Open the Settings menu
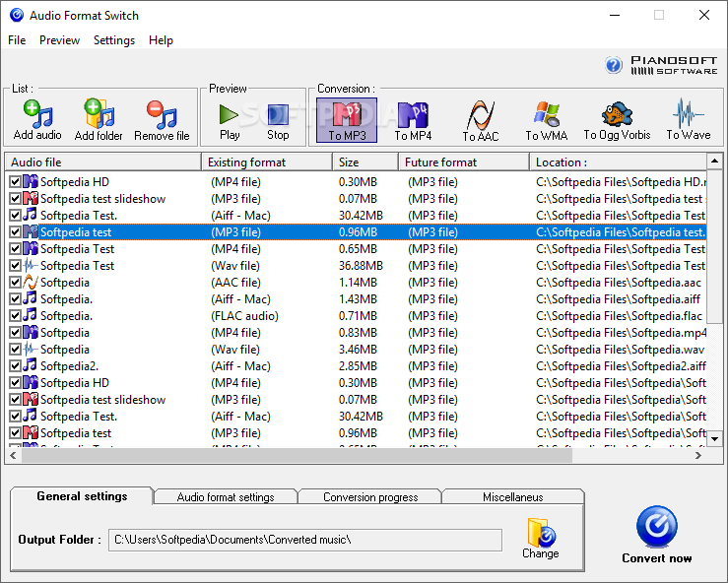The width and height of the screenshot is (728, 583). point(114,40)
